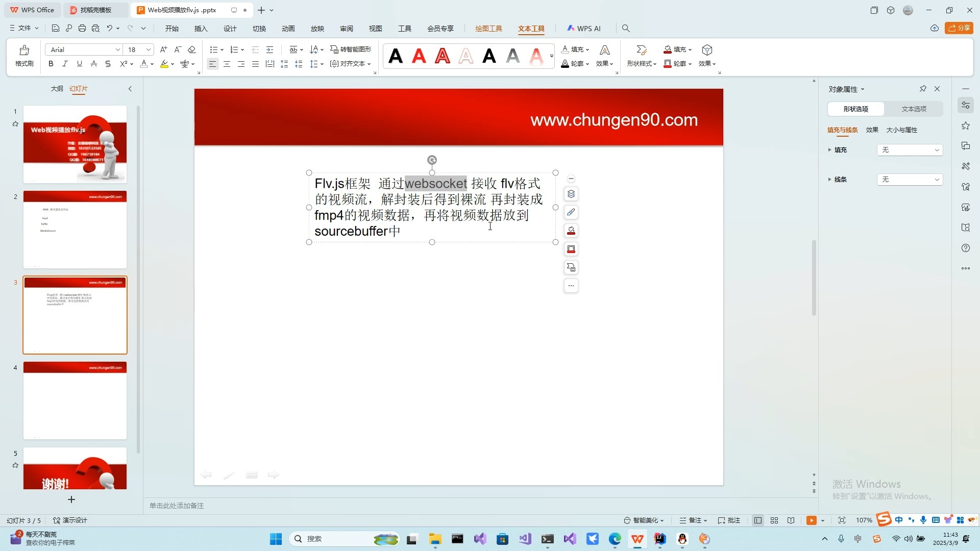Open the Effects (效果) sub-tab in properties
The height and width of the screenshot is (551, 980).
(x=872, y=130)
